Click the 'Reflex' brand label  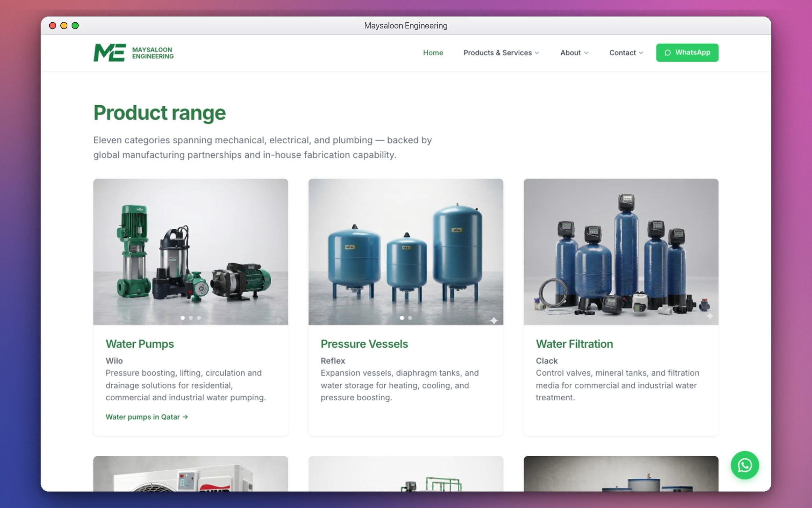coord(333,361)
